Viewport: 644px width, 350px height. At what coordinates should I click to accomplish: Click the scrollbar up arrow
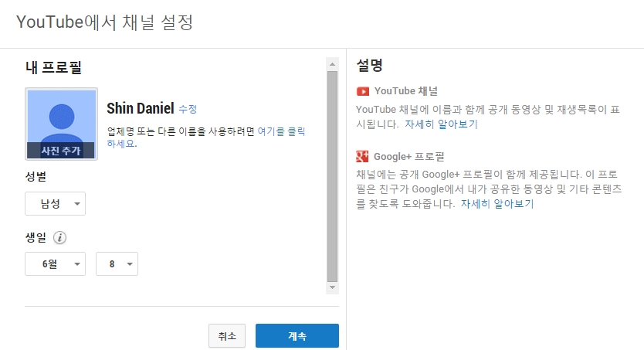[x=333, y=64]
